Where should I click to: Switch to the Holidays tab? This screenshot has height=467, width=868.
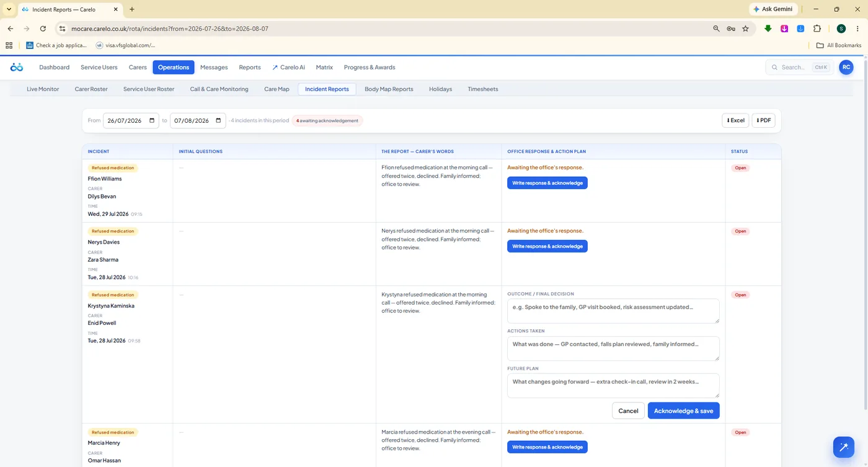coord(440,89)
